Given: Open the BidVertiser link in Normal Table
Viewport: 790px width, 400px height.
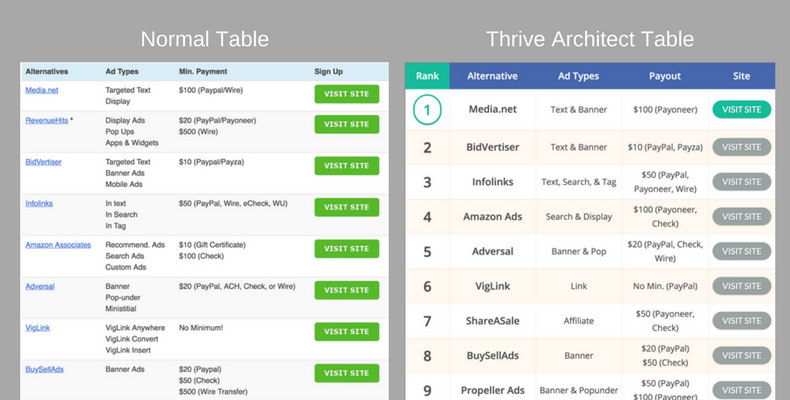Looking at the screenshot, I should coord(43,162).
